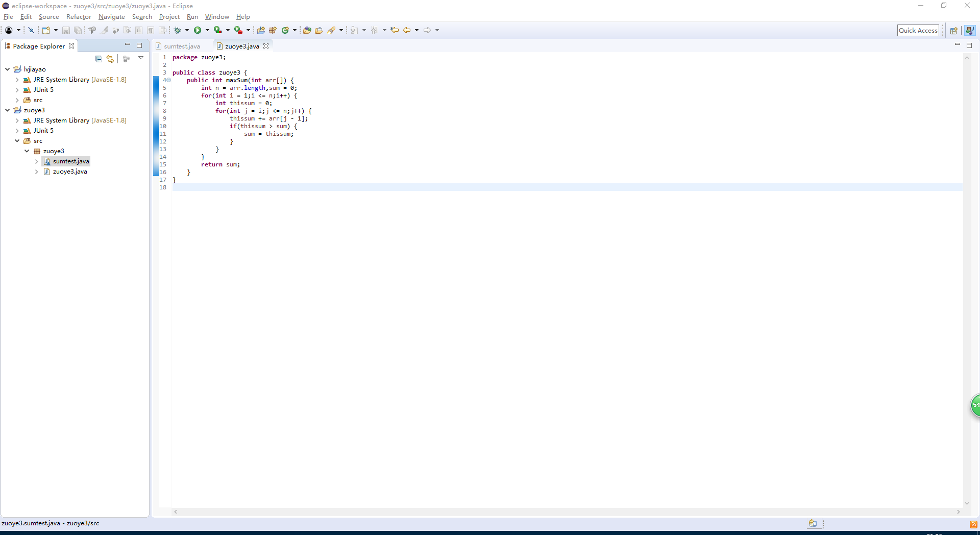This screenshot has height=535, width=980.
Task: Open the Debug dropdown arrow
Action: [187, 30]
